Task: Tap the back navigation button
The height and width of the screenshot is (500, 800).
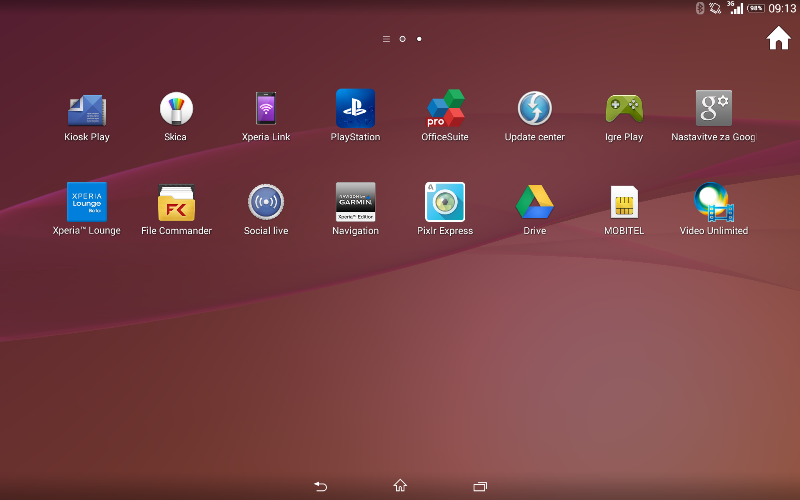Action: coord(320,486)
